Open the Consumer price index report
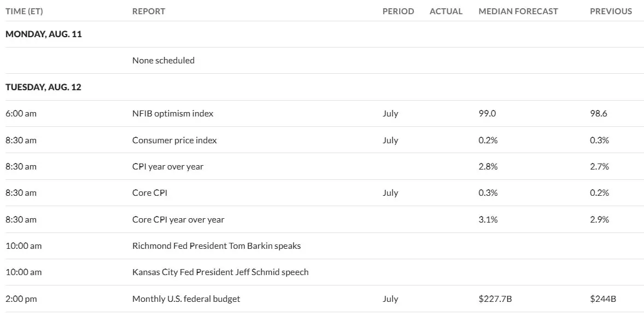The height and width of the screenshot is (315, 644). click(x=174, y=140)
